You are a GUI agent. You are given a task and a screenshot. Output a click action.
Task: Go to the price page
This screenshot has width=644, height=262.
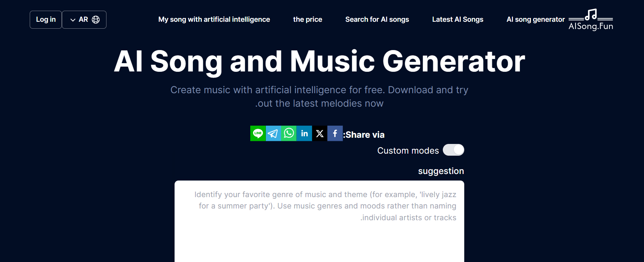308,20
